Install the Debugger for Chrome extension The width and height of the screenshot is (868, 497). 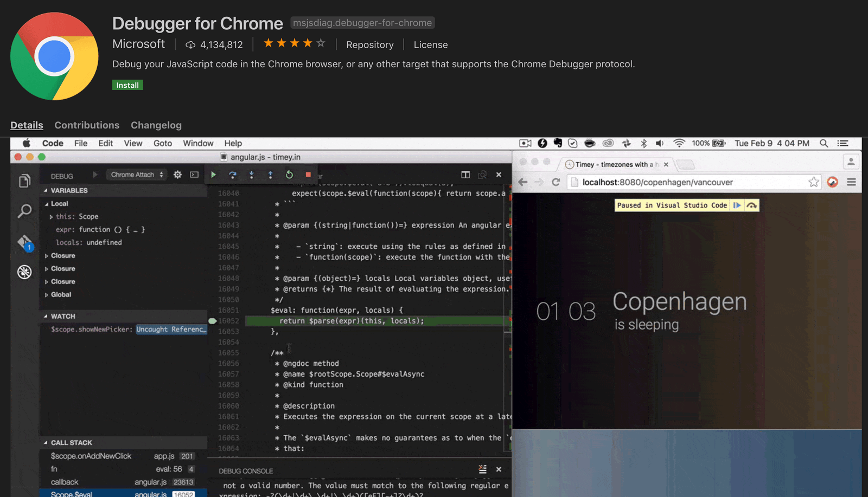click(127, 85)
